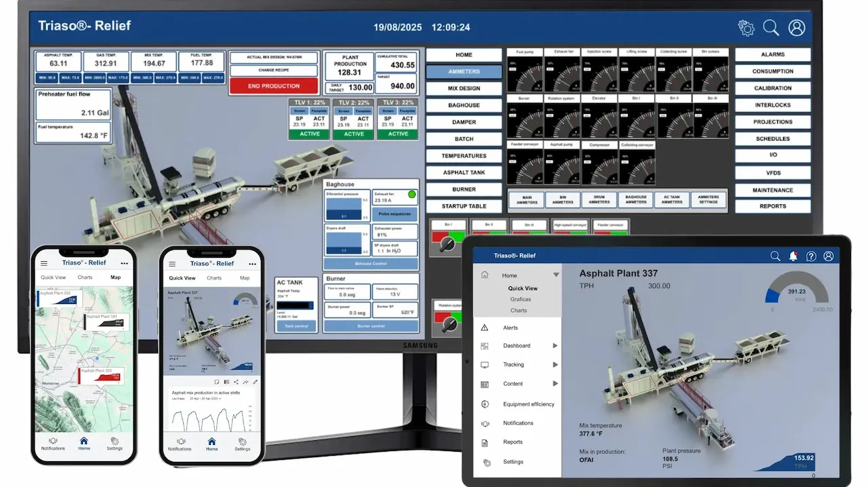Open STARTUP TABLE in monitor navigation
868x487 pixels.
click(464, 206)
